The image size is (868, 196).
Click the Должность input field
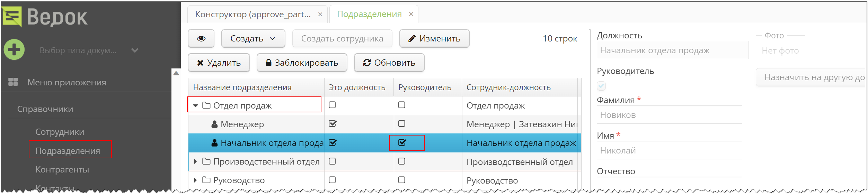(x=672, y=50)
